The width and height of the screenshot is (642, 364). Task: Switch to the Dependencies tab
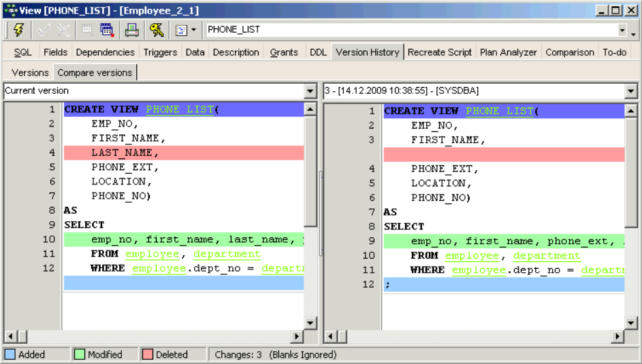pos(105,52)
